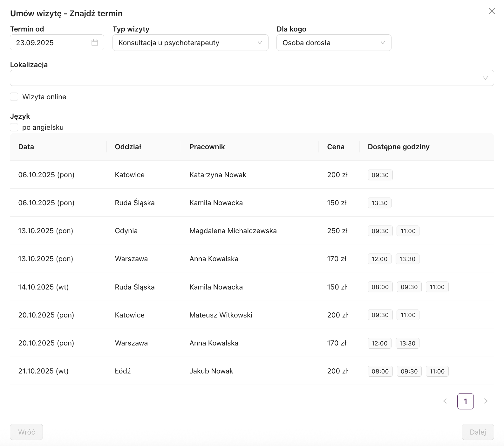Open the Lokalizacja dropdown

click(x=252, y=78)
